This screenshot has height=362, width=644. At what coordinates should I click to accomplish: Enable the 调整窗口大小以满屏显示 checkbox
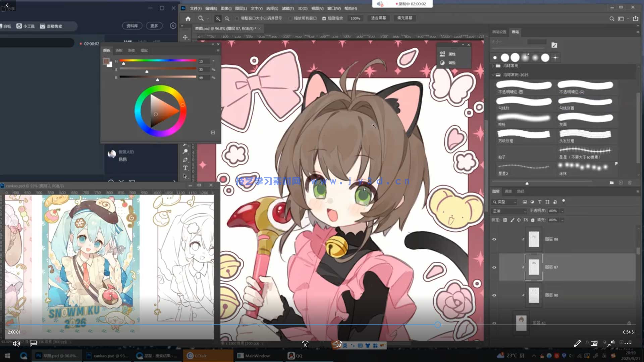pyautogui.click(x=237, y=18)
